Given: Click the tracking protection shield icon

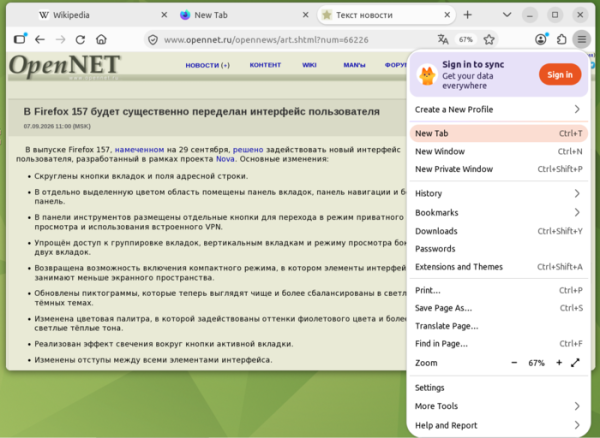Looking at the screenshot, I should click(x=153, y=40).
